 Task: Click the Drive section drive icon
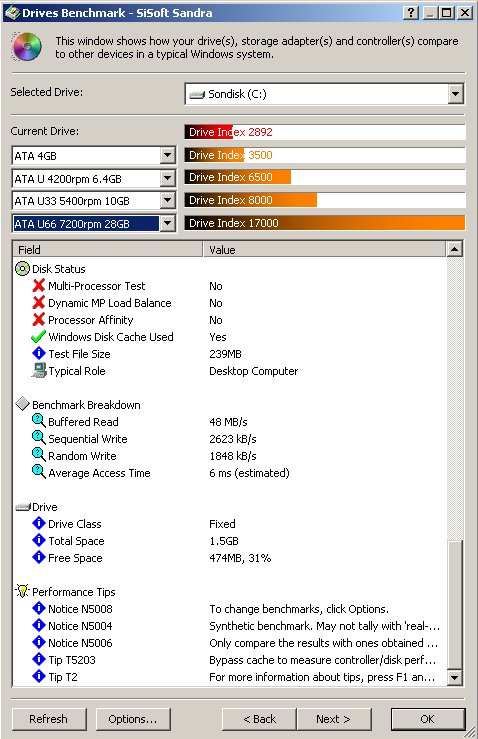pyautogui.click(x=23, y=507)
